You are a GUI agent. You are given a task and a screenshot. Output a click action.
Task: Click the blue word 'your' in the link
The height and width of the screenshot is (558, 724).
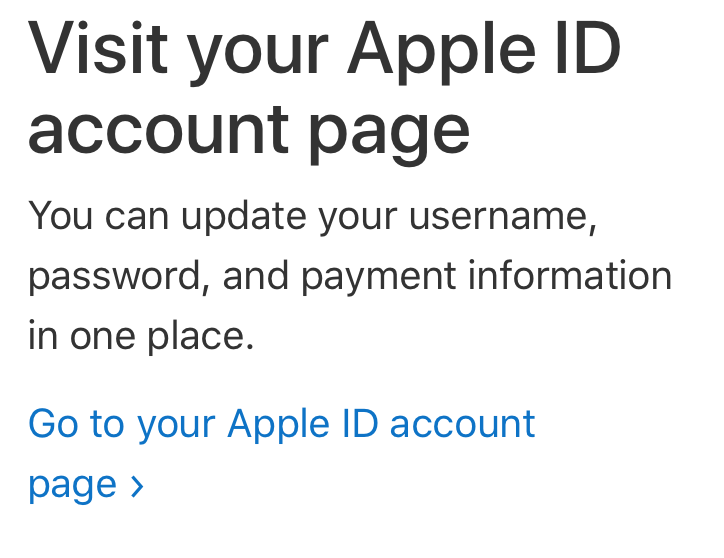[176, 427]
